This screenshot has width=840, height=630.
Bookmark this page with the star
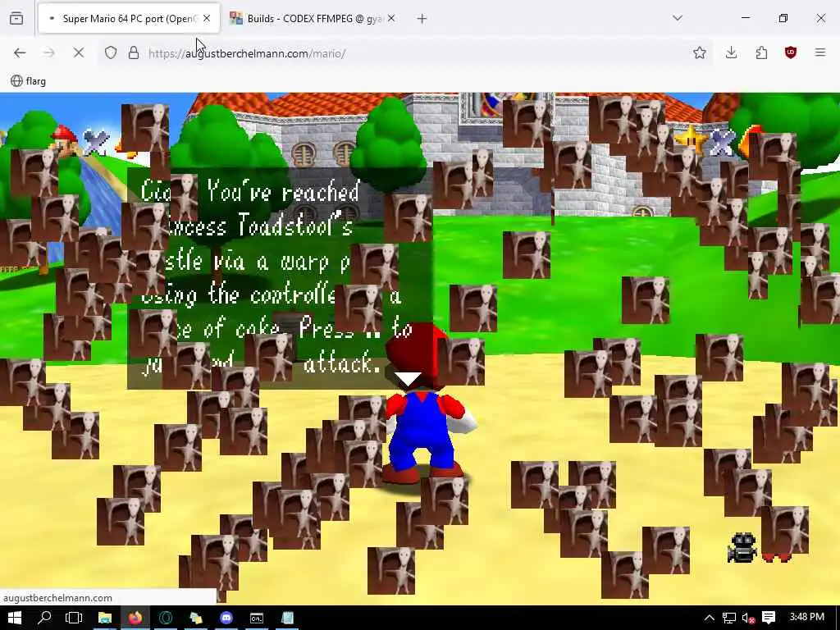pos(700,52)
